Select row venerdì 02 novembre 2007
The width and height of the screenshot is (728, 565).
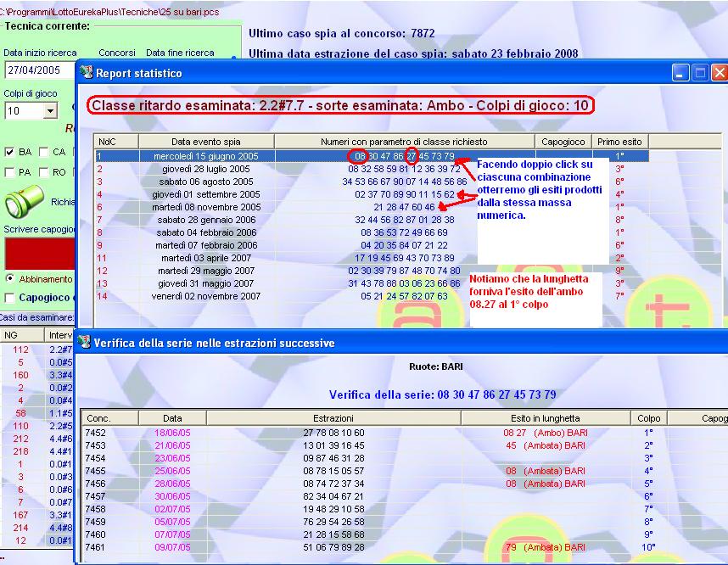click(x=372, y=296)
